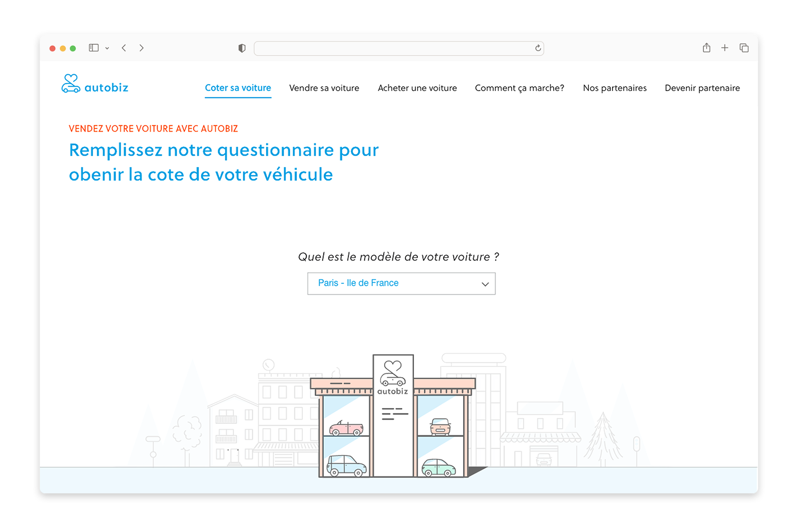
Task: Click the dropdown arrow in select box
Action: (x=485, y=284)
